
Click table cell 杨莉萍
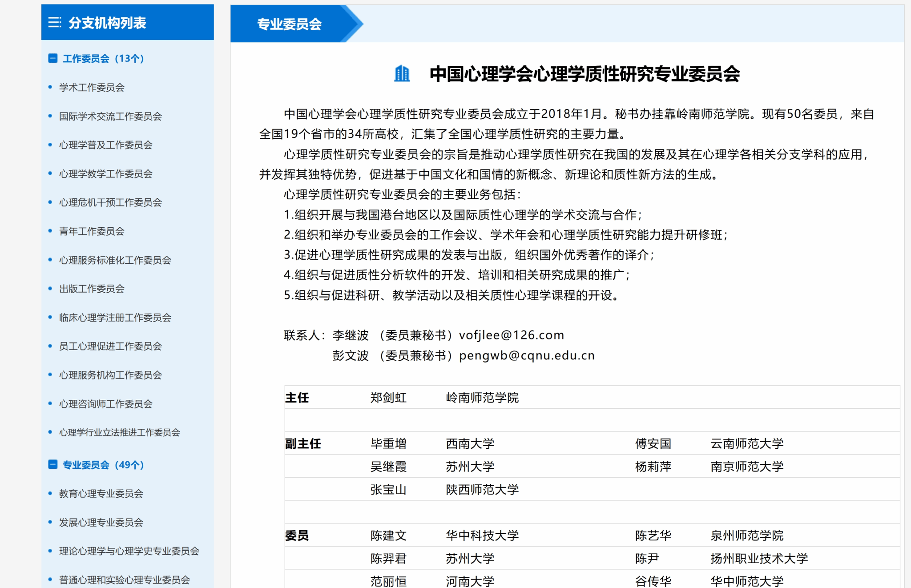[x=653, y=466]
